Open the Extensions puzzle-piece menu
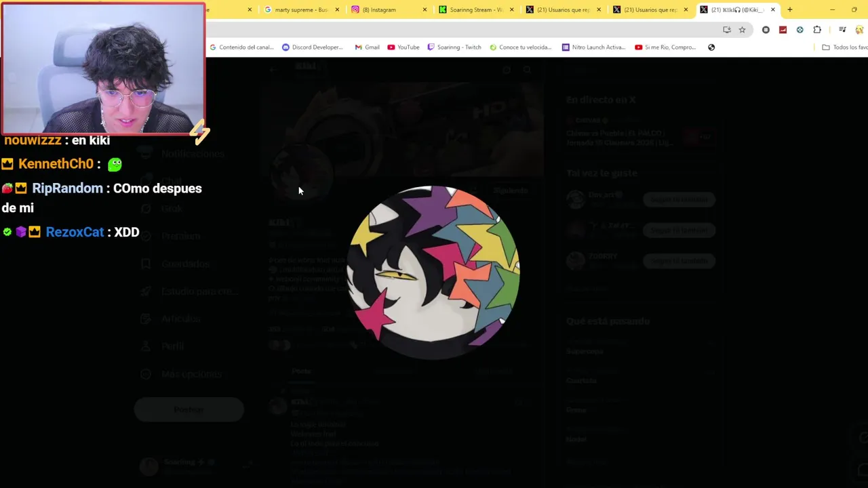Screen dimensions: 868x488 (817, 30)
